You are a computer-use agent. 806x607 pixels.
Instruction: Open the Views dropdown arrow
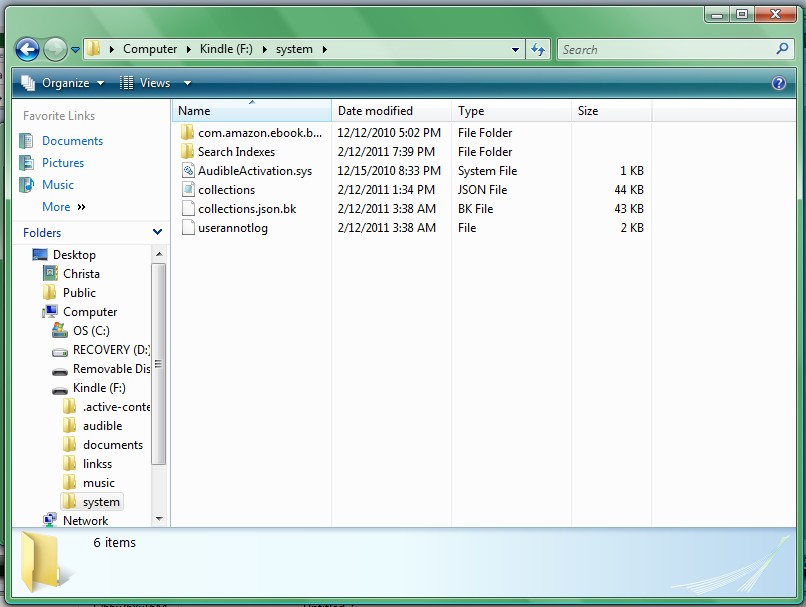coord(187,83)
